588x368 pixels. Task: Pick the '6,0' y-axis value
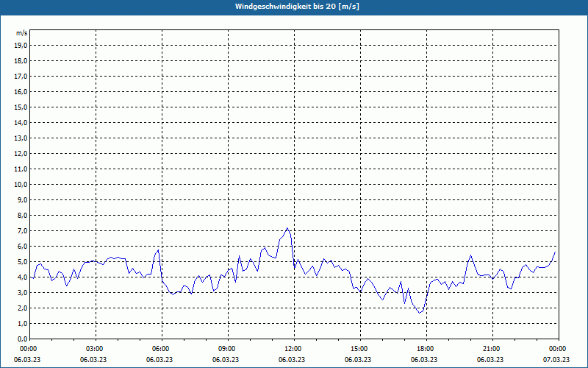[x=23, y=247]
